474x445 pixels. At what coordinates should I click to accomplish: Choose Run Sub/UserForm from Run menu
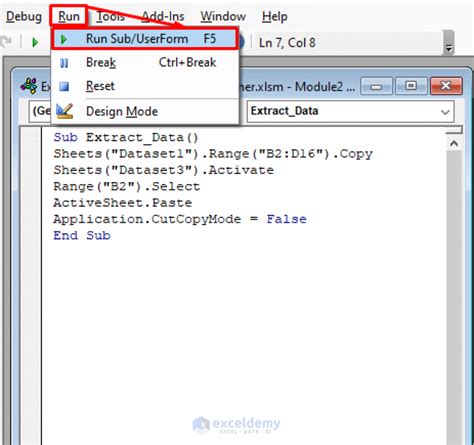point(144,39)
